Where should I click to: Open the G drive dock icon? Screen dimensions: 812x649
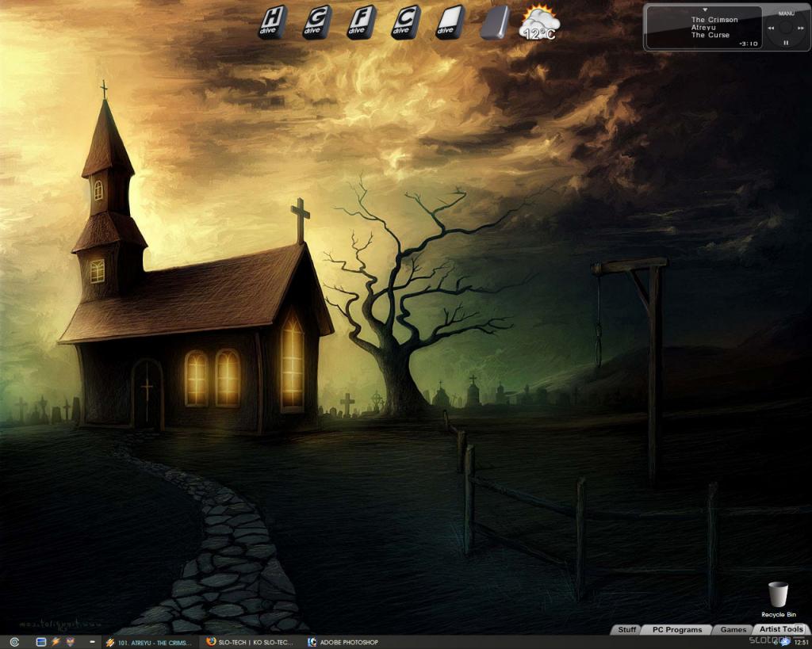point(316,22)
